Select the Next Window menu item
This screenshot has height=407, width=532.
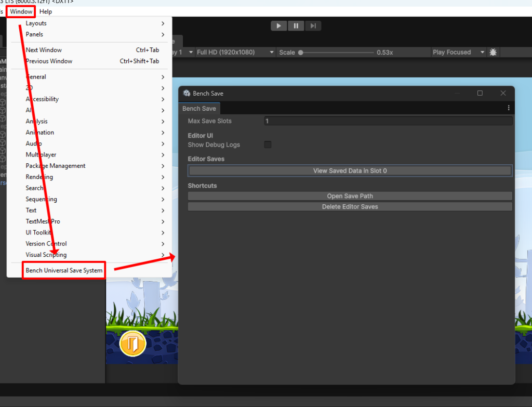[x=89, y=50]
